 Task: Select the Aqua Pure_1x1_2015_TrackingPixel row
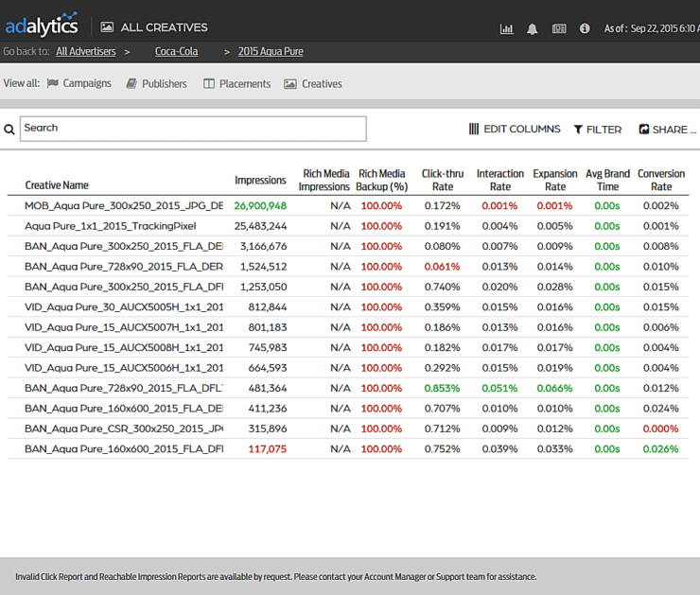tap(110, 226)
